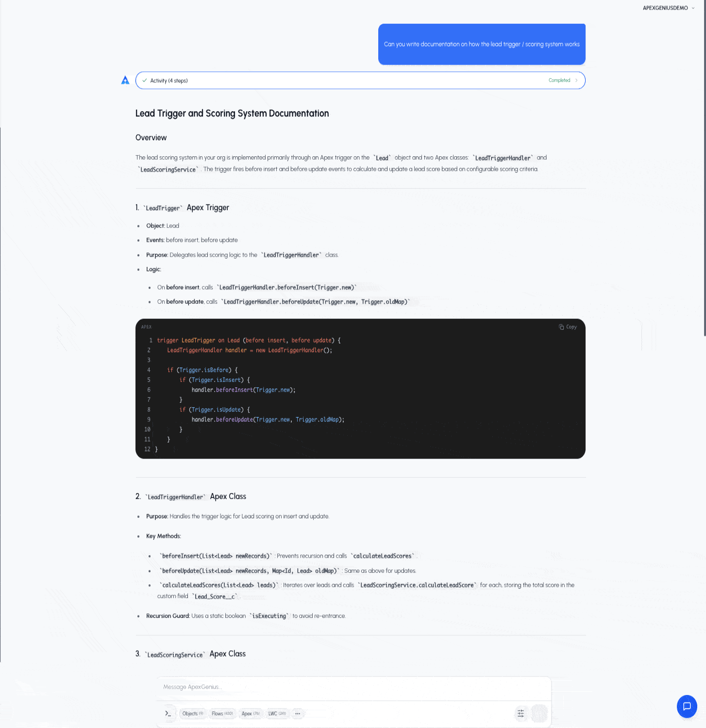Select the Apex filter chip

click(x=251, y=713)
